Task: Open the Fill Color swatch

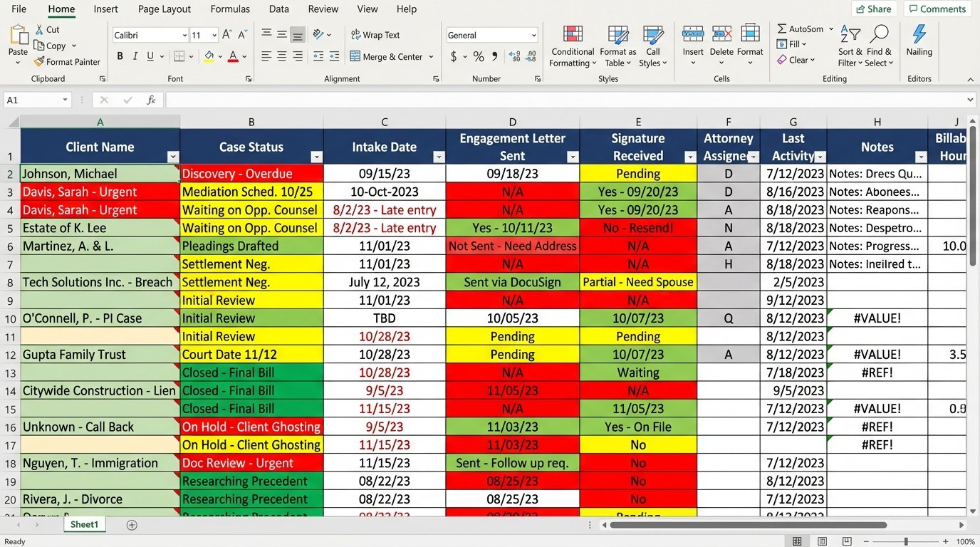Action: click(x=209, y=56)
